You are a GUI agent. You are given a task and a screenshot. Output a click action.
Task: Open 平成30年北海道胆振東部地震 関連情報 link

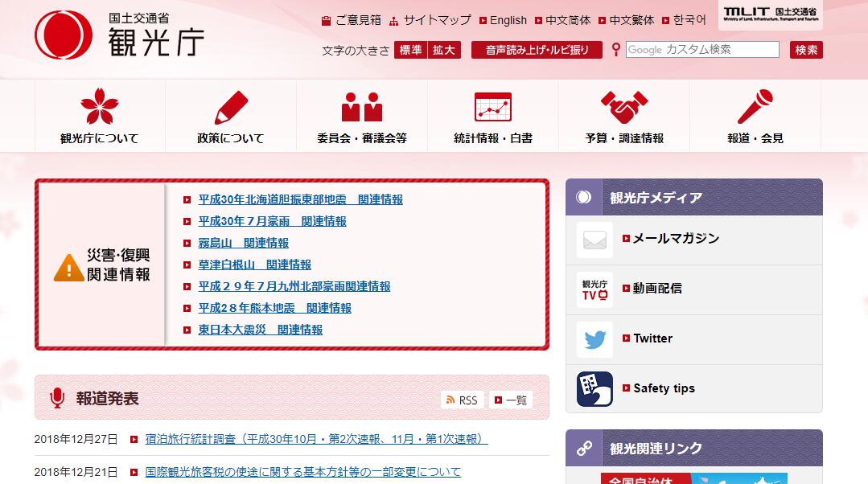pos(301,199)
